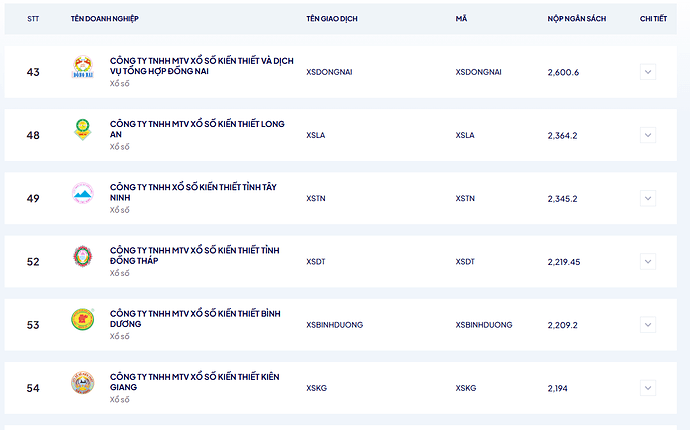
Task: Expand details for the XSTN row
Action: pyautogui.click(x=648, y=198)
